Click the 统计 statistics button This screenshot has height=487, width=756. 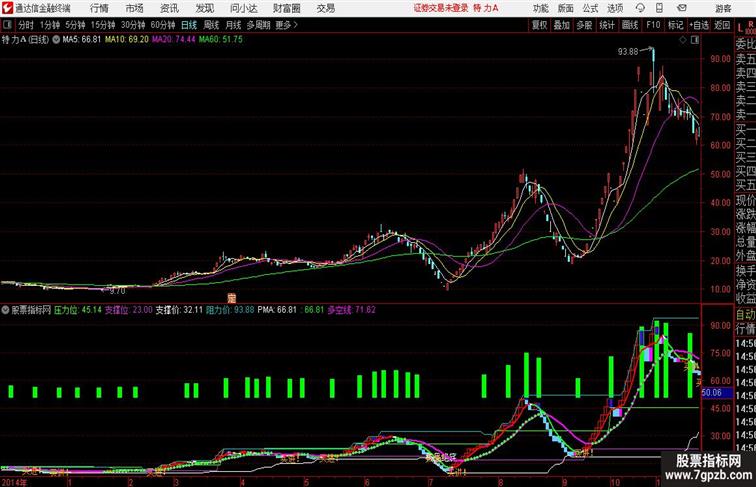607,25
